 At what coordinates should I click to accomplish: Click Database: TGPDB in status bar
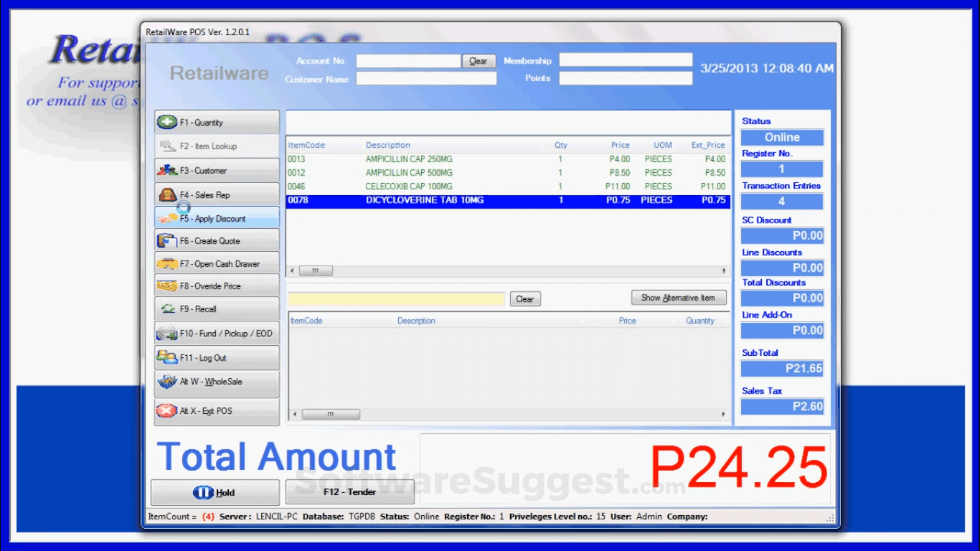tap(339, 517)
